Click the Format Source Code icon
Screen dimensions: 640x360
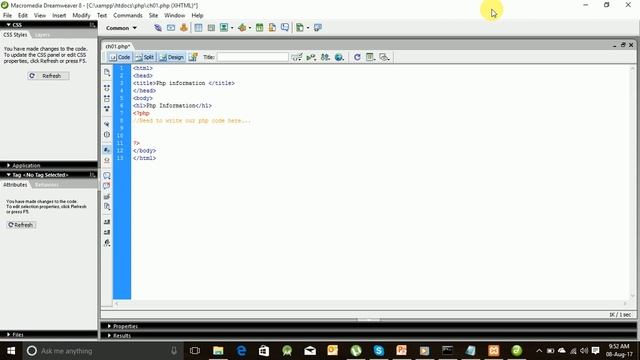click(107, 243)
